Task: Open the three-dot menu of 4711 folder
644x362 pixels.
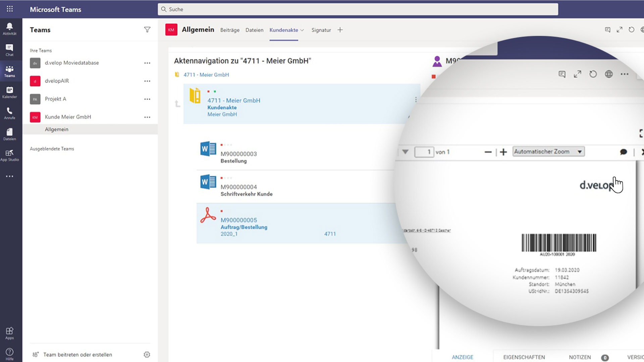Action: 416,100
